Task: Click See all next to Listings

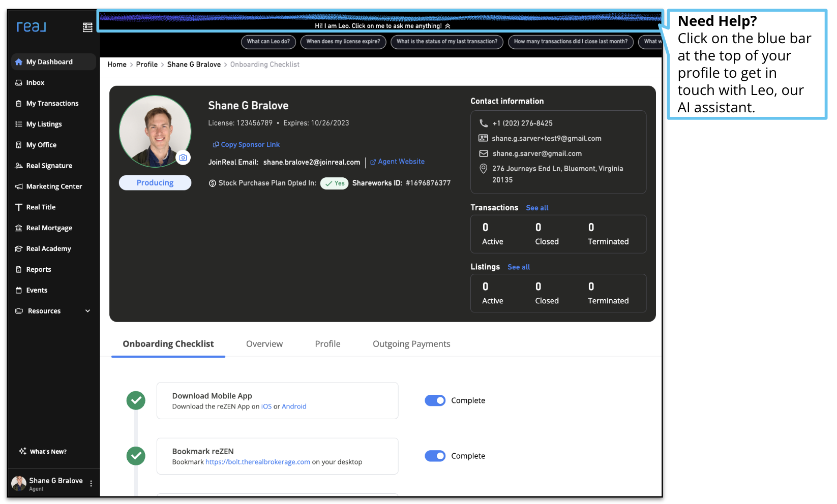Action: coord(519,267)
